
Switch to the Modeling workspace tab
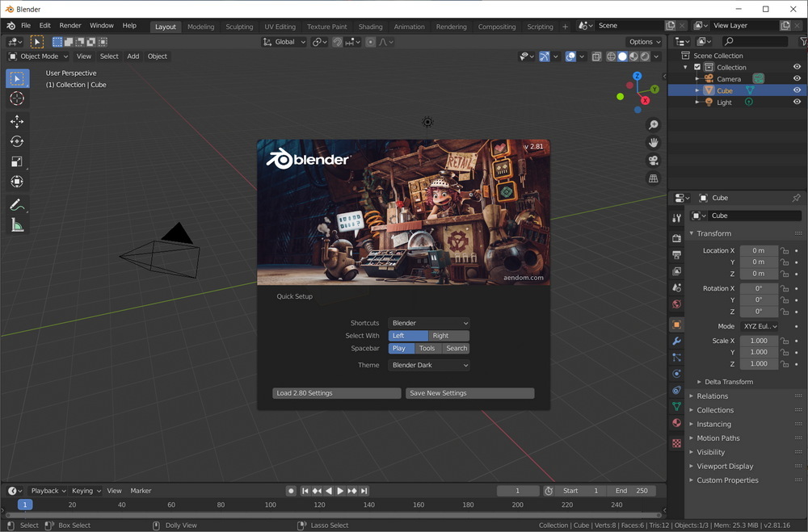pos(201,27)
